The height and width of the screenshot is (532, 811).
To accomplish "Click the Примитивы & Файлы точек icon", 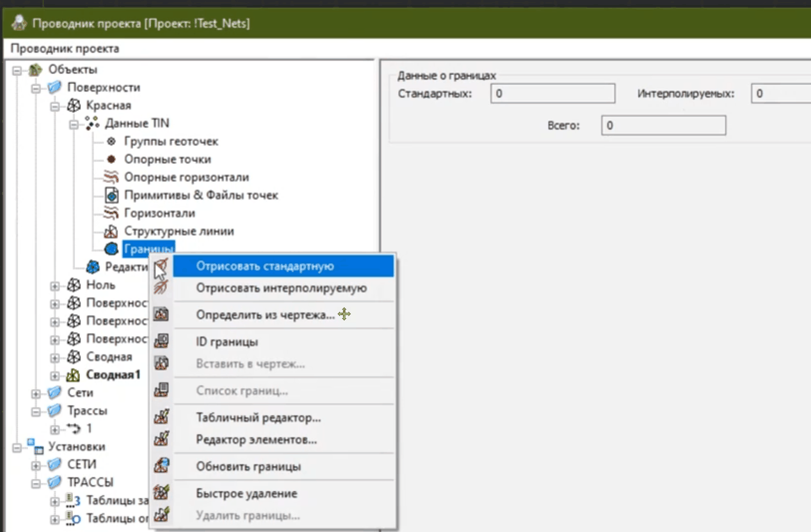I will click(112, 196).
